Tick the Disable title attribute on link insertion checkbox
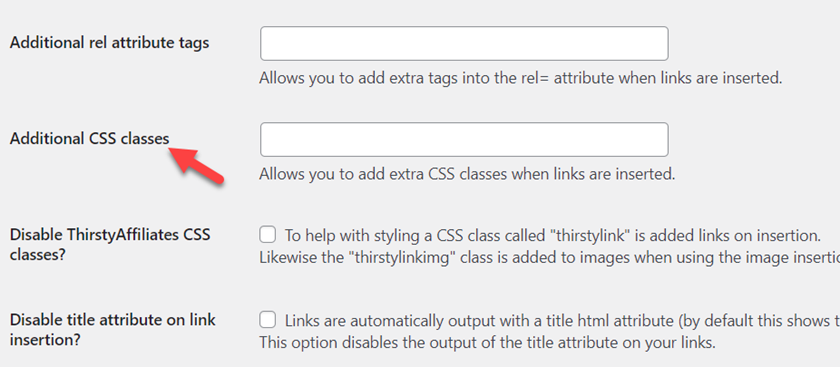The width and height of the screenshot is (840, 367). pos(268,320)
